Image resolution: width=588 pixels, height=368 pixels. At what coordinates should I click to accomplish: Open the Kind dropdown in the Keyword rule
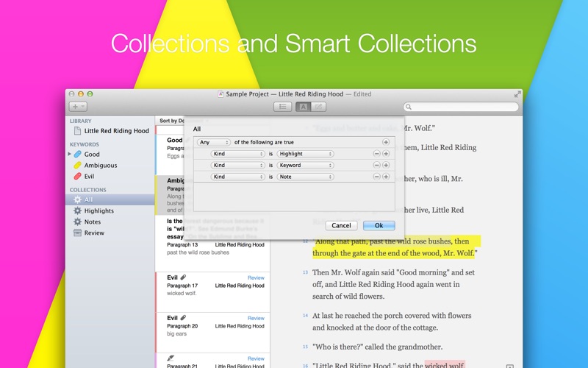coord(237,166)
